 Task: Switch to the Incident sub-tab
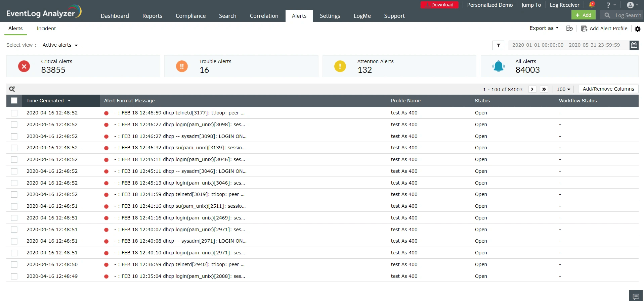(x=46, y=29)
